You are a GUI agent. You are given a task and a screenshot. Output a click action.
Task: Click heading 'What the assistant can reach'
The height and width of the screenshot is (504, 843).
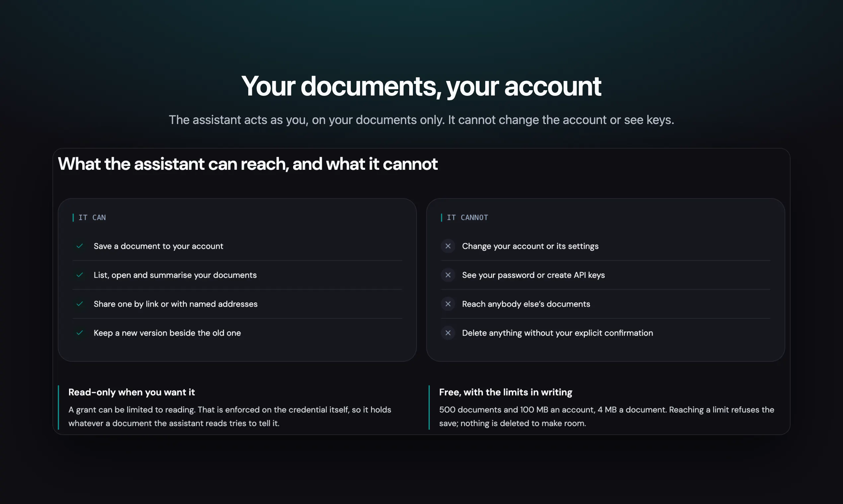coord(248,164)
